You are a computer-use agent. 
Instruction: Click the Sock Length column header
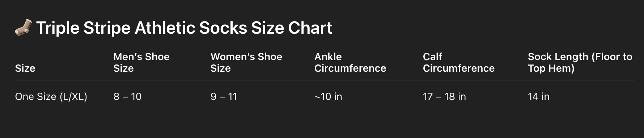click(580, 62)
